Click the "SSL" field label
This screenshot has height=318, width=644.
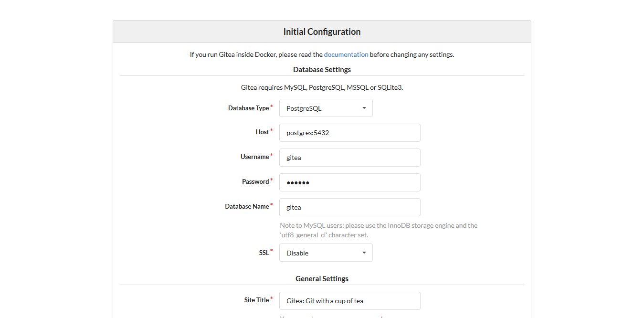[x=264, y=253]
